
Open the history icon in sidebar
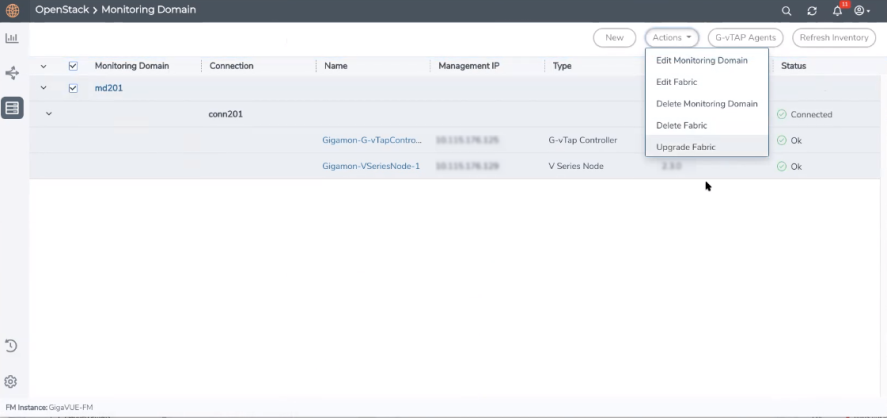[x=12, y=346]
